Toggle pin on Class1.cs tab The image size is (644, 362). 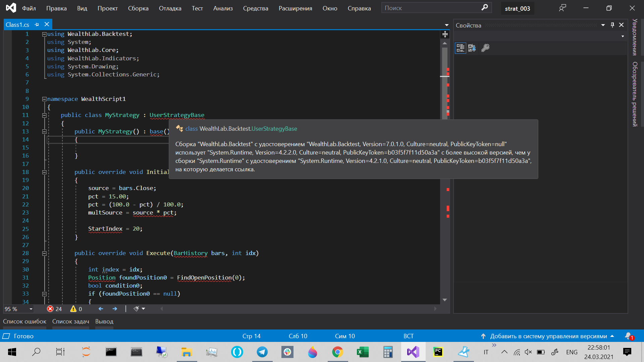(x=37, y=24)
